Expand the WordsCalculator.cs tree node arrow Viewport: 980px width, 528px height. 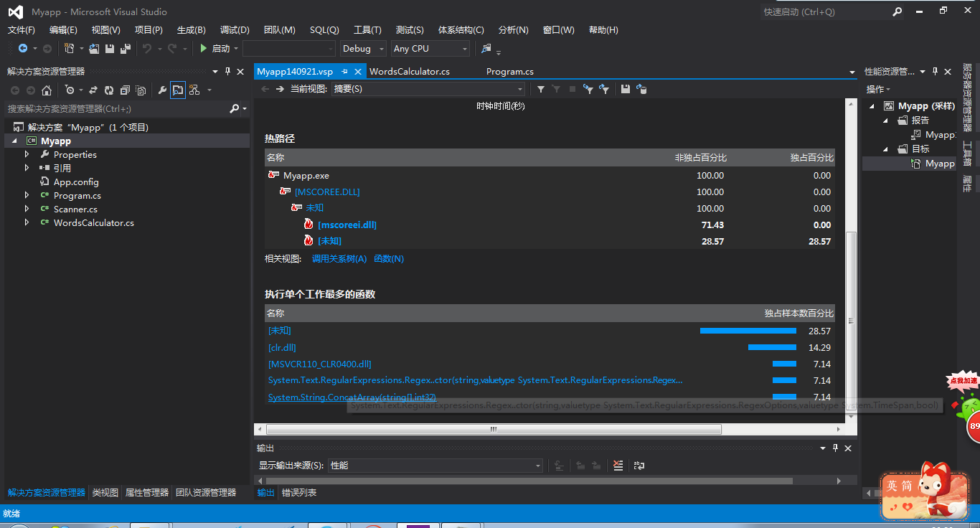(x=27, y=222)
